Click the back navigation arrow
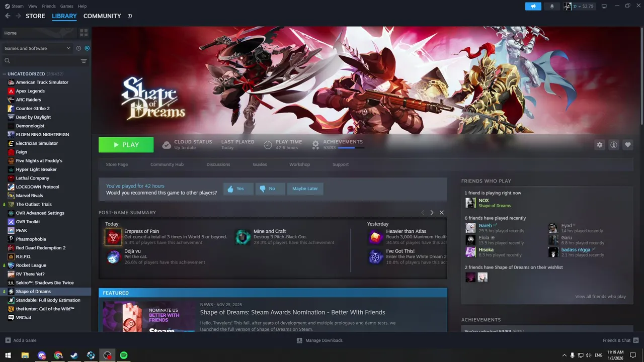 coord(8,16)
